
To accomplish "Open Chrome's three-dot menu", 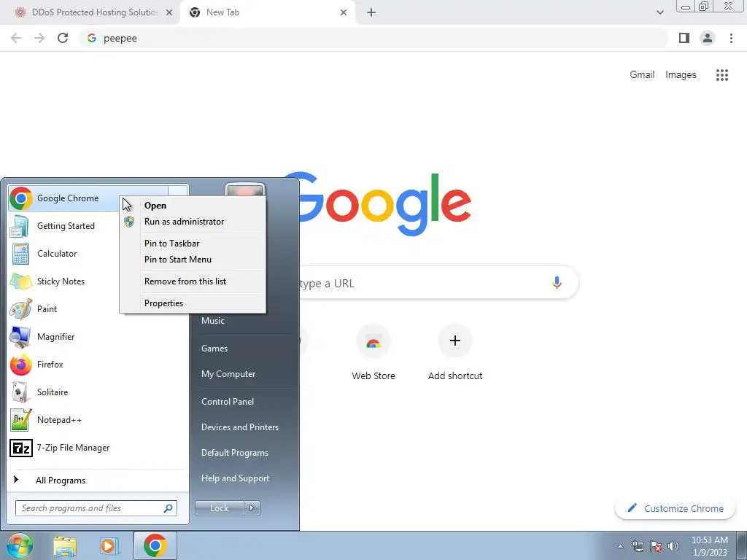I will 731,38.
